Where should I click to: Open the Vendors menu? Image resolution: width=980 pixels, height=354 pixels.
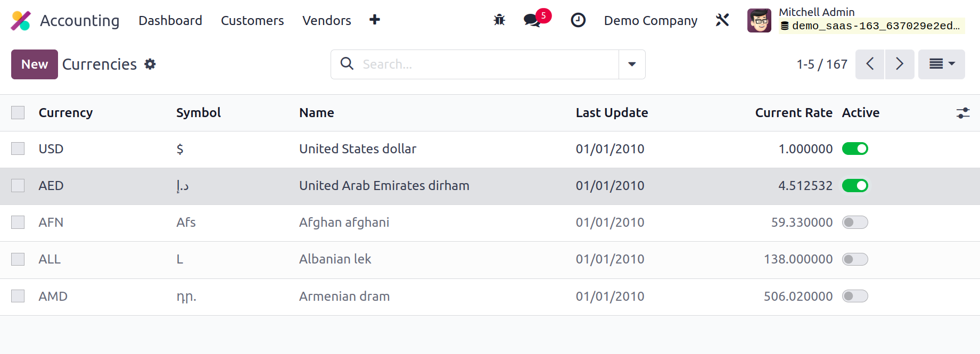coord(327,20)
